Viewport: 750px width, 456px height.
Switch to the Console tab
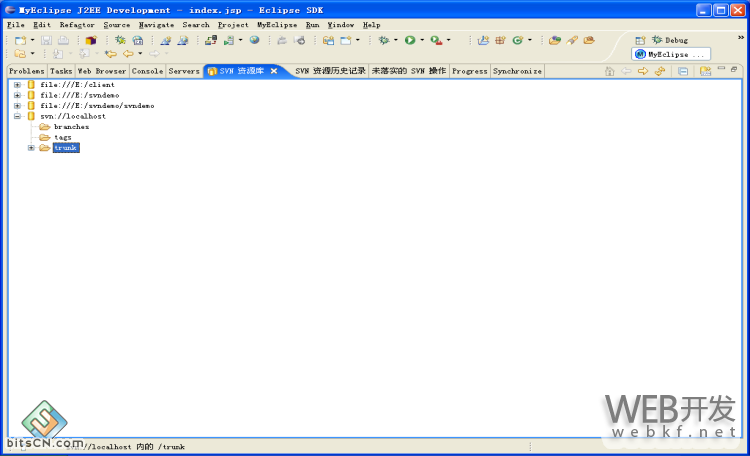(147, 71)
